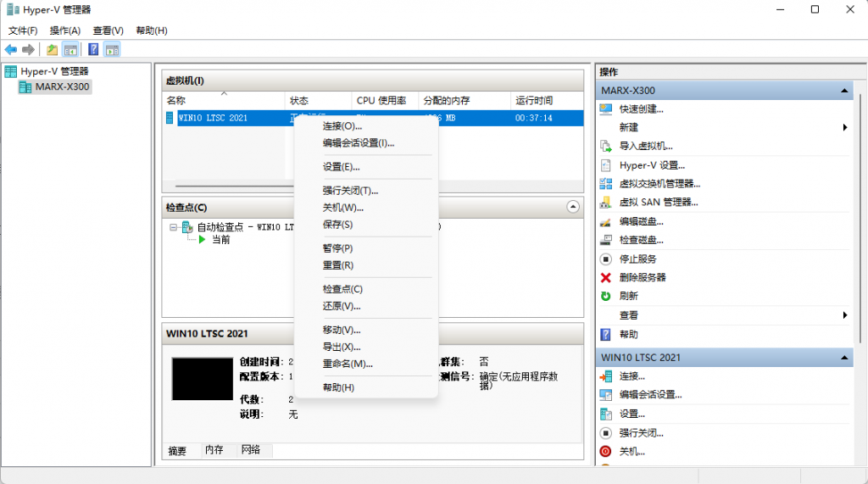868x484 pixels.
Task: Switch to the 内存 tab
Action: (x=214, y=450)
